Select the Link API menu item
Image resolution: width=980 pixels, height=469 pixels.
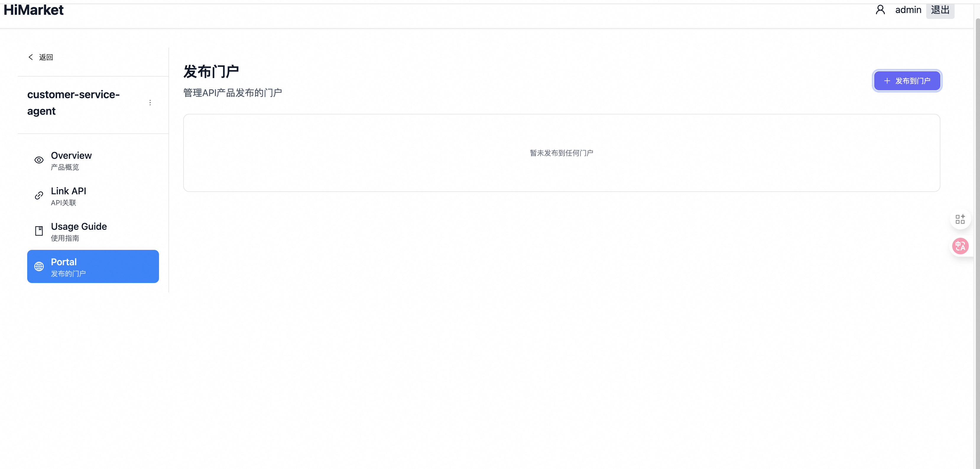93,196
